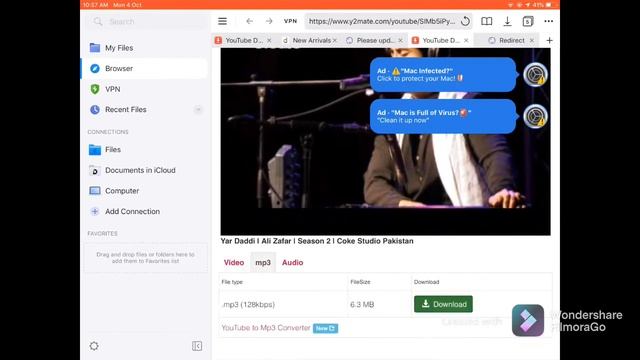The image size is (640, 360).
Task: Toggle the VPN button in toolbar
Action: pyautogui.click(x=290, y=21)
